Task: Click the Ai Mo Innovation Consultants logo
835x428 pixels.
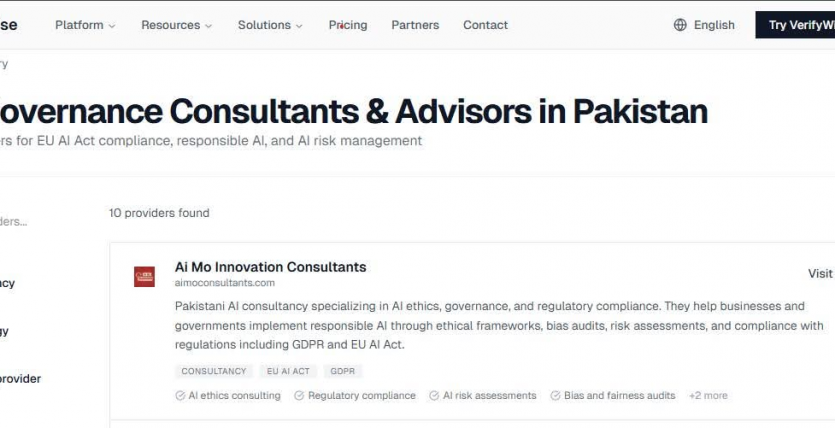Action: [144, 276]
